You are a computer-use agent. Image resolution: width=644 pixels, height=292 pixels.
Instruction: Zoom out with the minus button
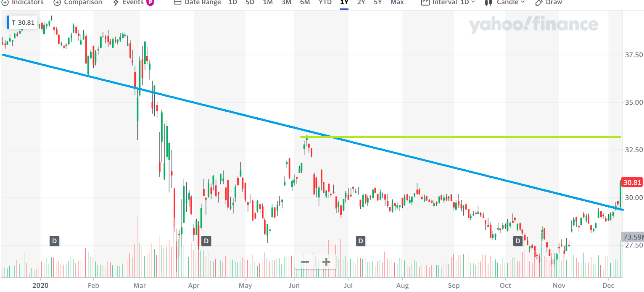click(305, 262)
